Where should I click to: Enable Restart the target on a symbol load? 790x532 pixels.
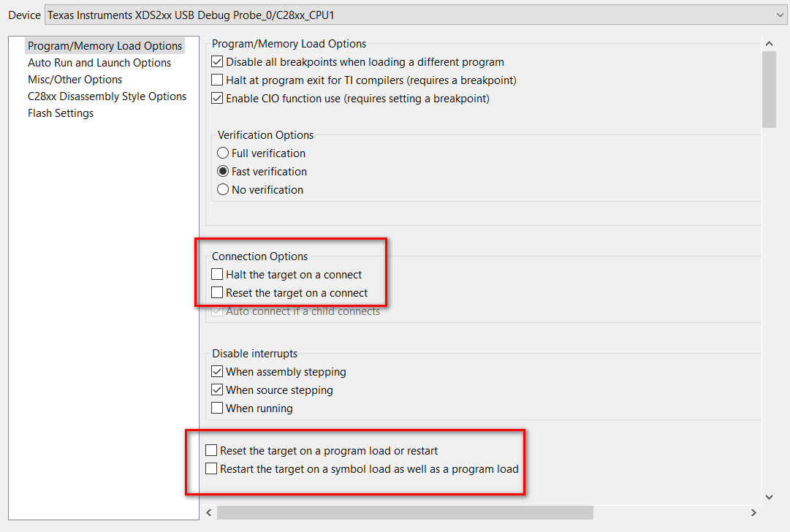point(211,469)
